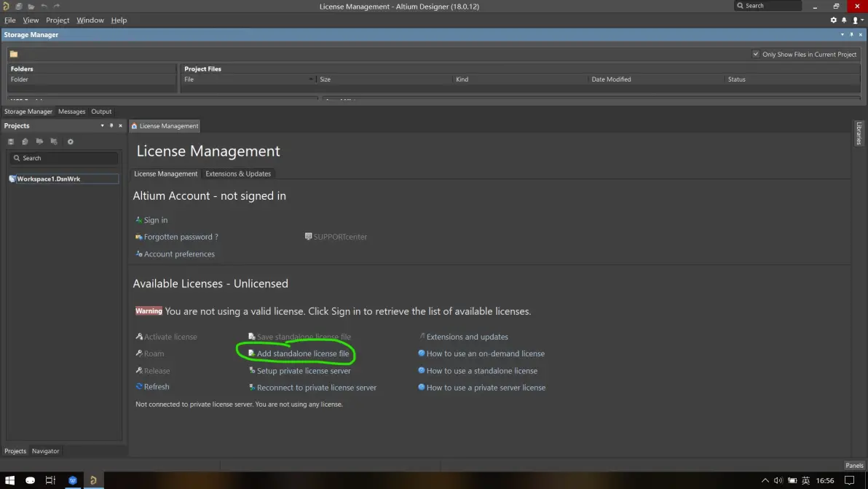Click the Undo arrow in the title bar
The image size is (868, 489).
tap(44, 6)
